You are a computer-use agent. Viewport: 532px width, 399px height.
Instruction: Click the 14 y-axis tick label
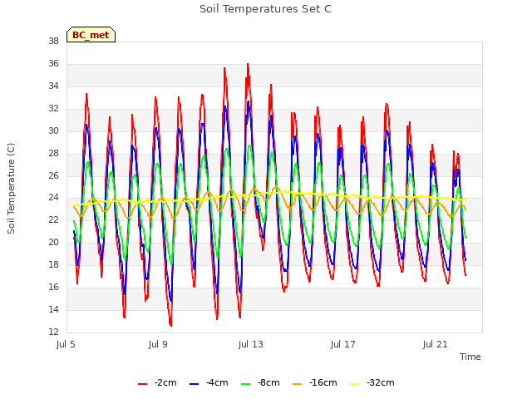(53, 309)
